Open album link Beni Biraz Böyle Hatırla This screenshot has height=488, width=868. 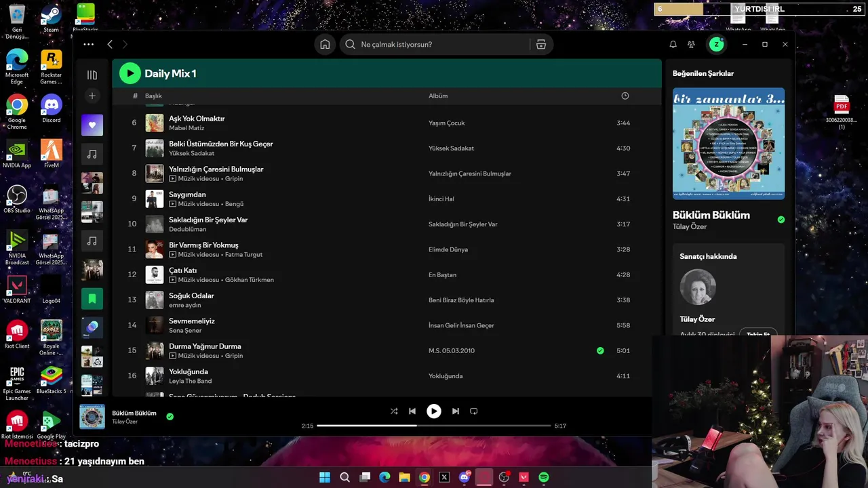(461, 300)
